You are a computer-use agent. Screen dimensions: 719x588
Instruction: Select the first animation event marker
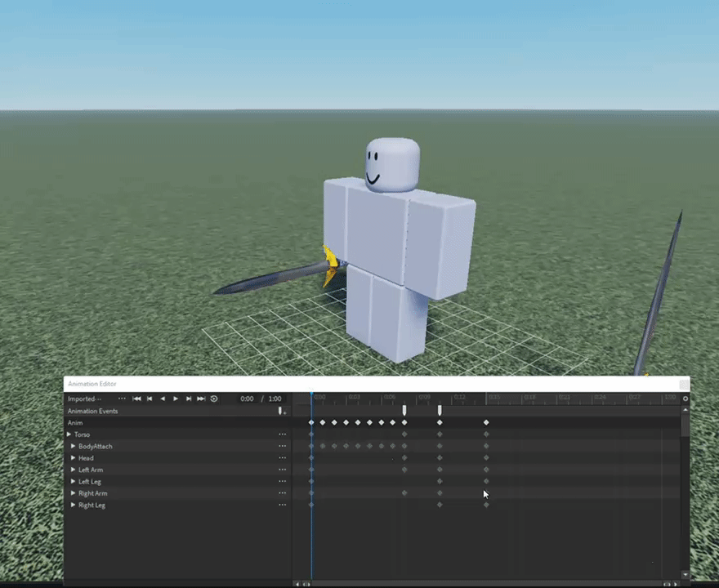click(404, 410)
